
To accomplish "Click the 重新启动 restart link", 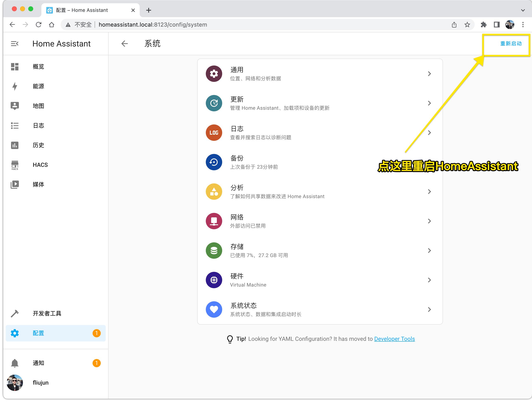I will pos(510,44).
